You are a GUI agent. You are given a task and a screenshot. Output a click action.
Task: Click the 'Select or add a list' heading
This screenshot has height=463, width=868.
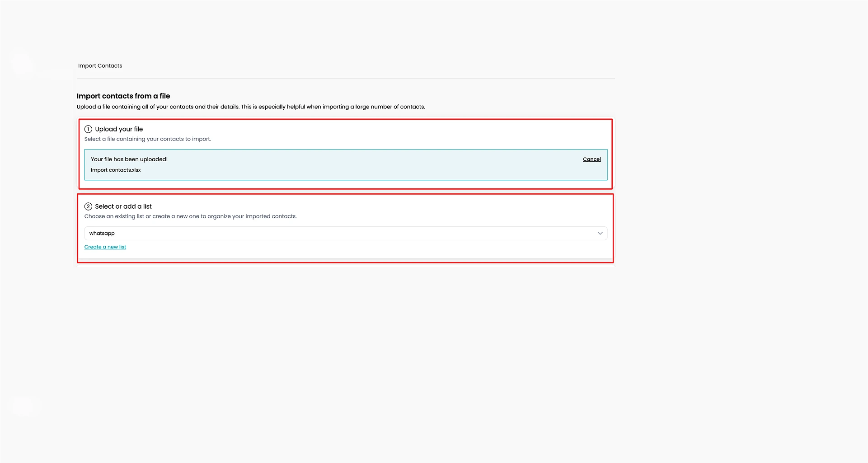tap(123, 206)
